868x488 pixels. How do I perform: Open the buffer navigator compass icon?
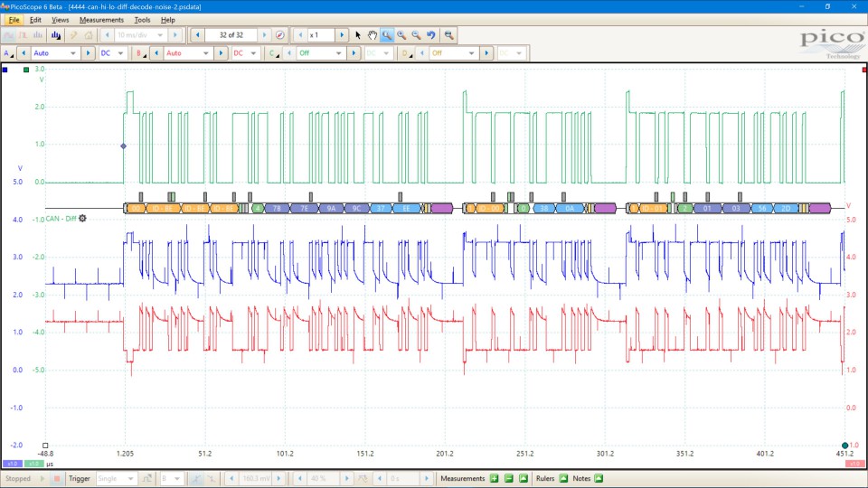[279, 35]
